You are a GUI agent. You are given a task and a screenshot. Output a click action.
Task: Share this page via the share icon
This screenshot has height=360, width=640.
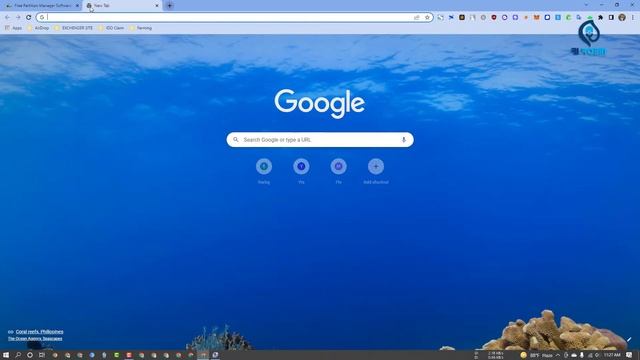[417, 17]
